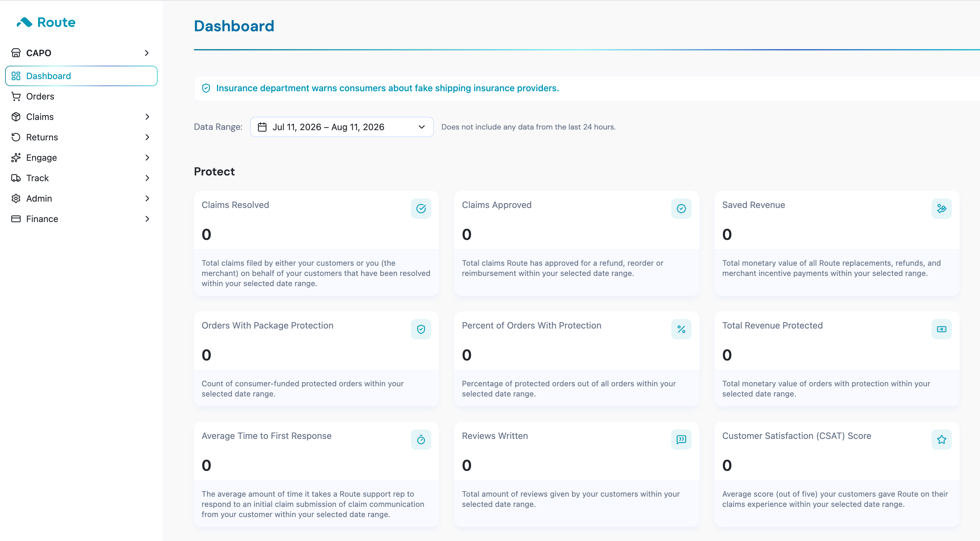The image size is (980, 541).
Task: Click the Admin gear icon
Action: point(16,199)
